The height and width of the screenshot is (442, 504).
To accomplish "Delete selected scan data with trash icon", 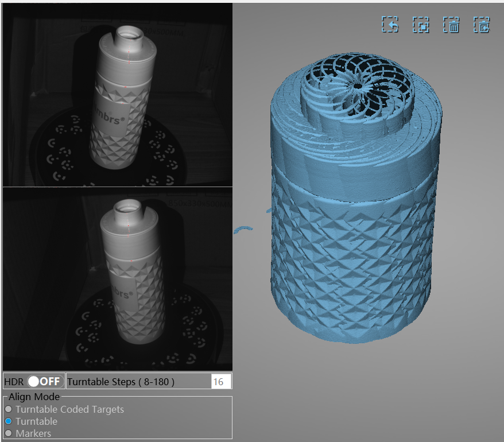I will [451, 25].
